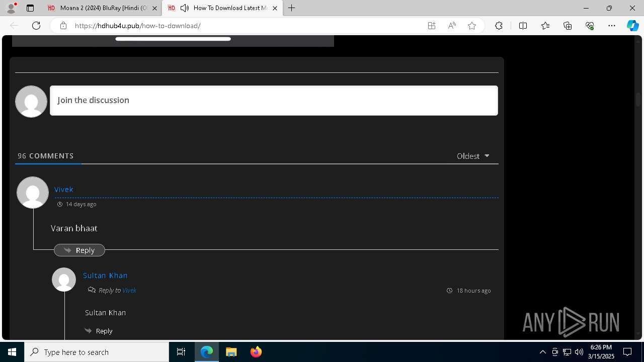Open the Favorites list icon
This screenshot has width=644, height=362.
coord(545,26)
